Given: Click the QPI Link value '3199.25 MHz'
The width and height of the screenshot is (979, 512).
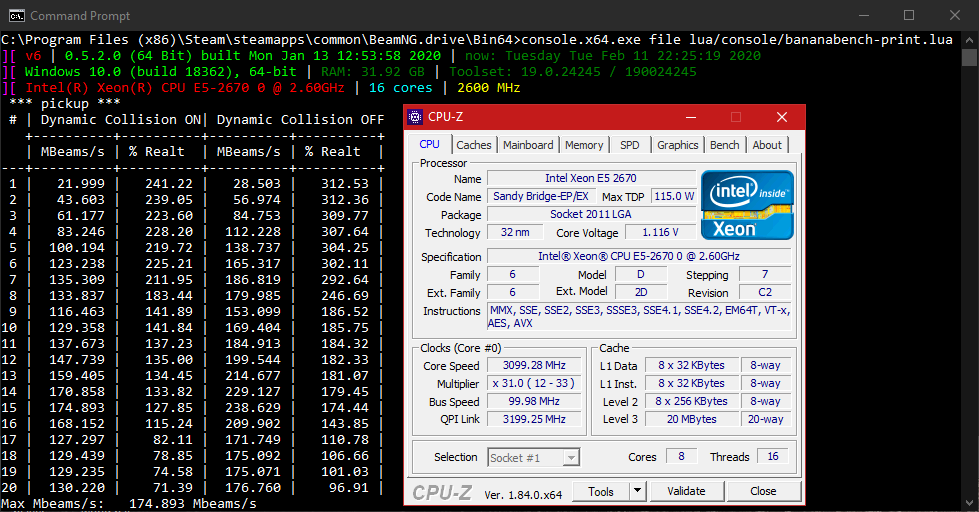Looking at the screenshot, I should [x=534, y=420].
